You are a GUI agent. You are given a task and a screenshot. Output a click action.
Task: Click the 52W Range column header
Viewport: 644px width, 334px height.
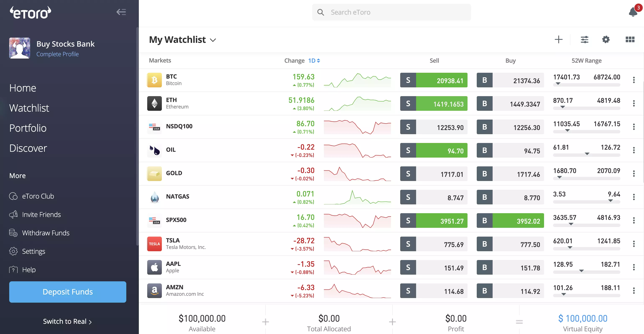586,60
